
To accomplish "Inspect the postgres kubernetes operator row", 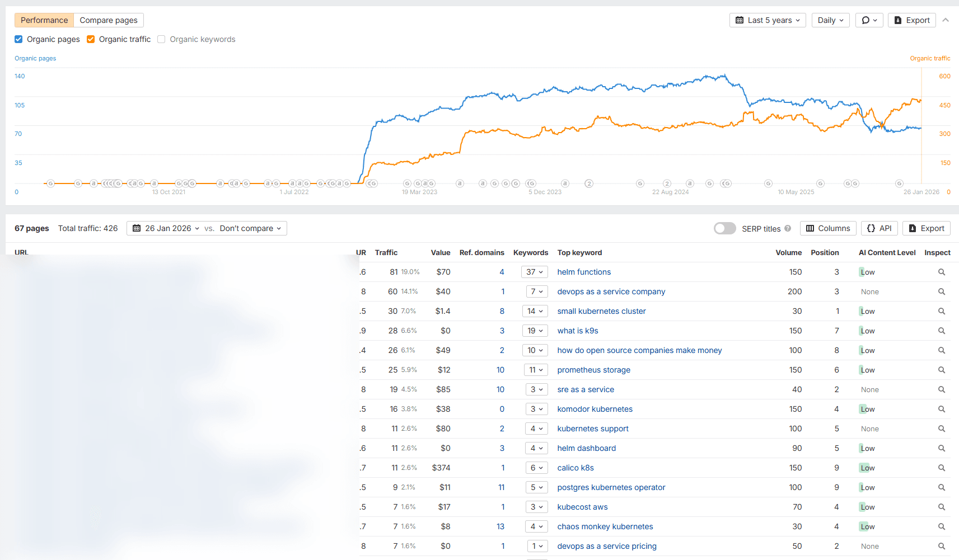I will coord(942,487).
